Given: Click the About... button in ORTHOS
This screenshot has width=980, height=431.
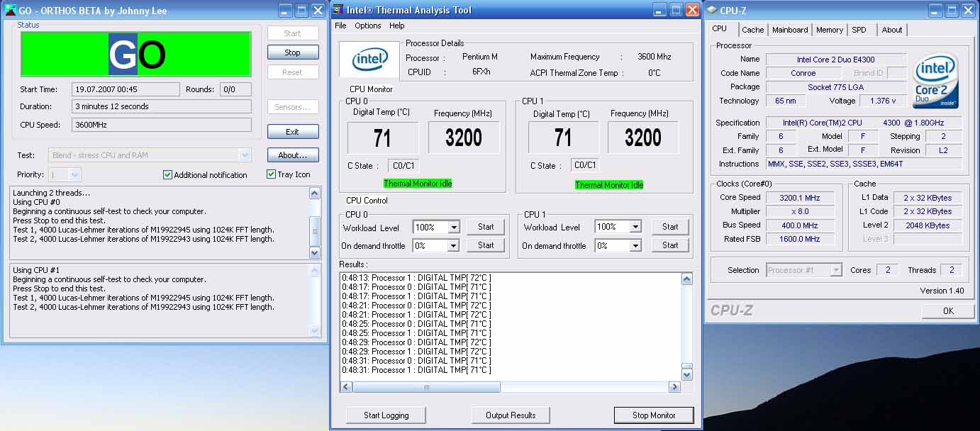Looking at the screenshot, I should [293, 155].
